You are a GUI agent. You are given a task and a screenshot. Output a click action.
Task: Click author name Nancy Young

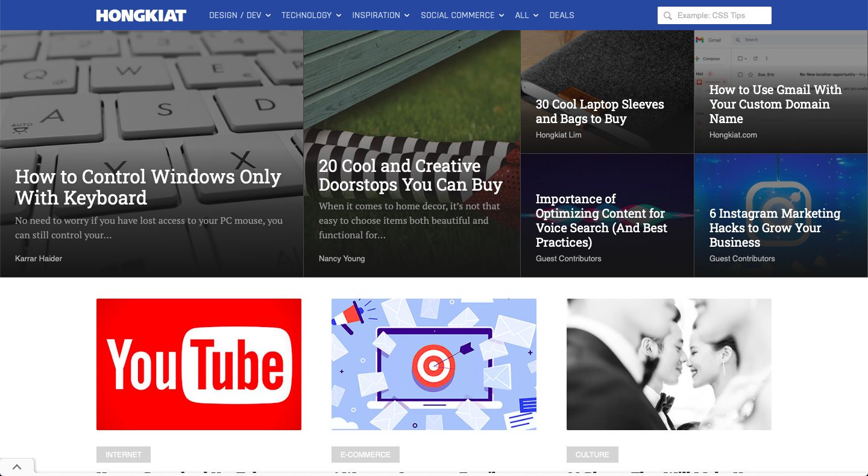click(342, 258)
